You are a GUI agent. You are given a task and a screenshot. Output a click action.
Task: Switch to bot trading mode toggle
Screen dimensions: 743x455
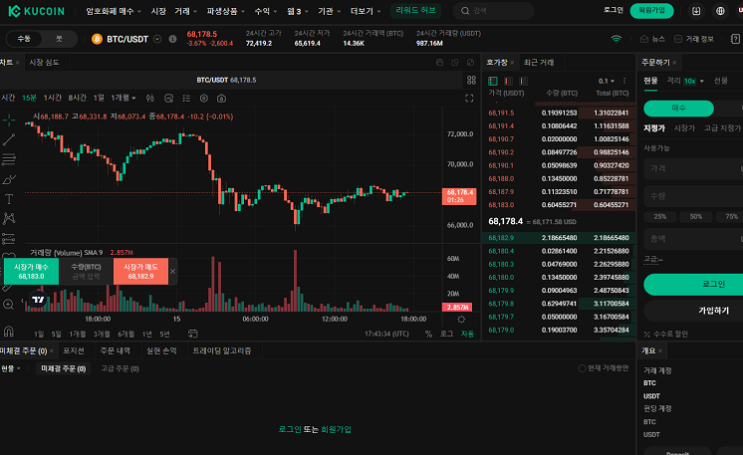point(59,39)
